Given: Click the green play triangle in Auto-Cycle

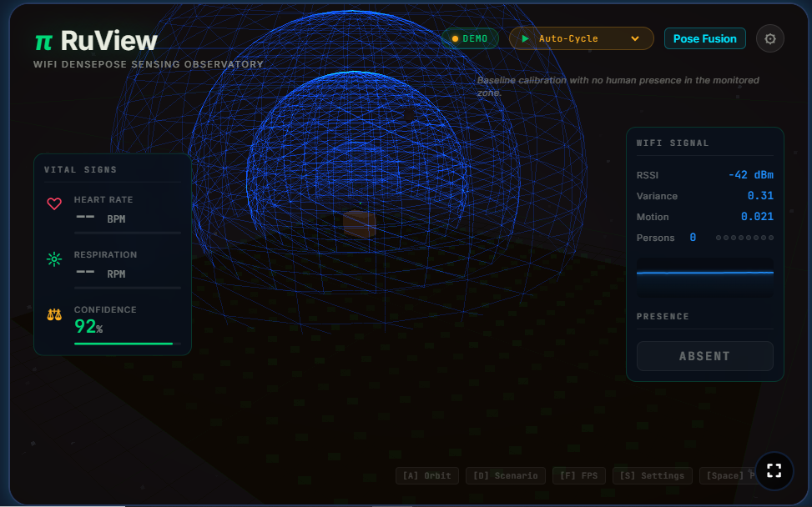Looking at the screenshot, I should coord(525,39).
